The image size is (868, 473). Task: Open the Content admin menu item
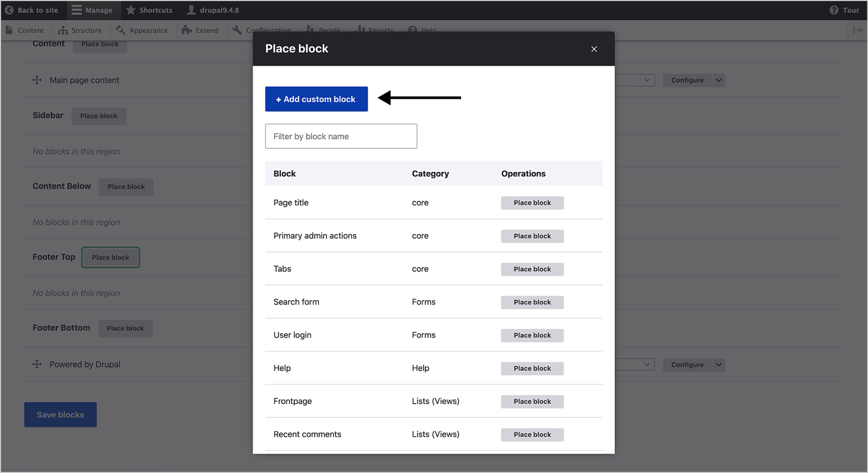(25, 30)
